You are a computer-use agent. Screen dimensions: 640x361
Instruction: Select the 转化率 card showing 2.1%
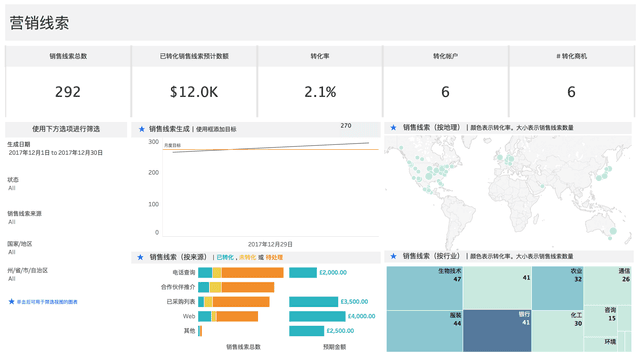point(320,81)
